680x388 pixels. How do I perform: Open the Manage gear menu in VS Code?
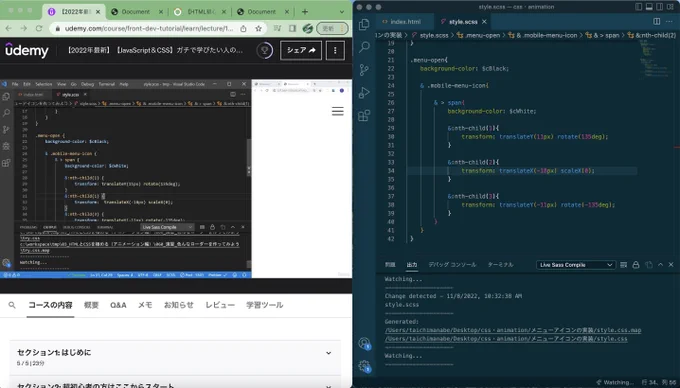(364, 366)
